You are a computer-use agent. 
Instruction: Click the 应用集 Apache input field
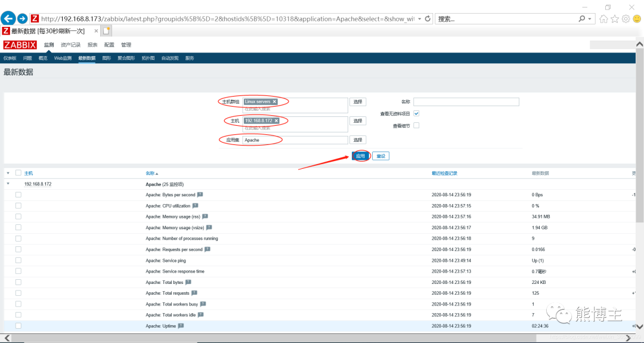295,140
